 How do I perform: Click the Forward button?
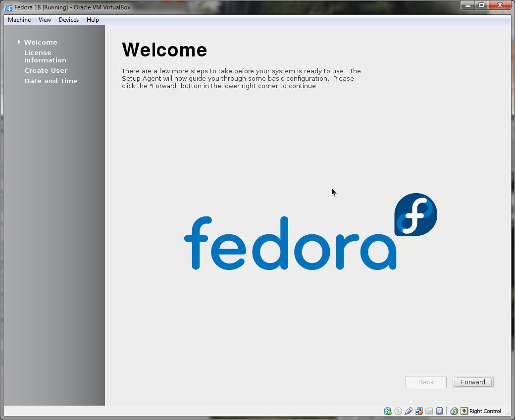coord(473,382)
